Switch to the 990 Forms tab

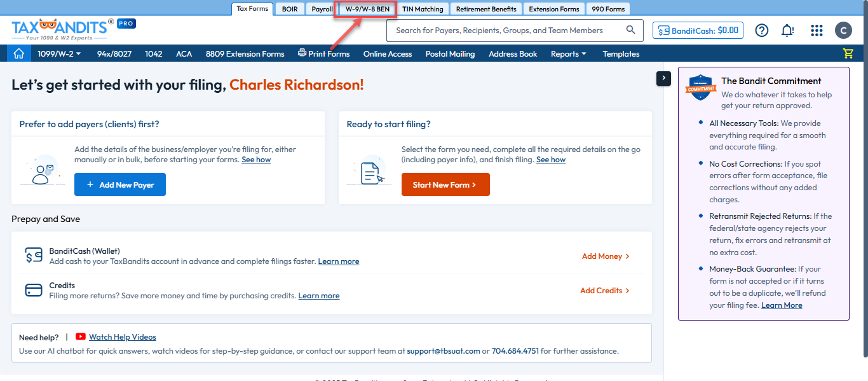609,9
